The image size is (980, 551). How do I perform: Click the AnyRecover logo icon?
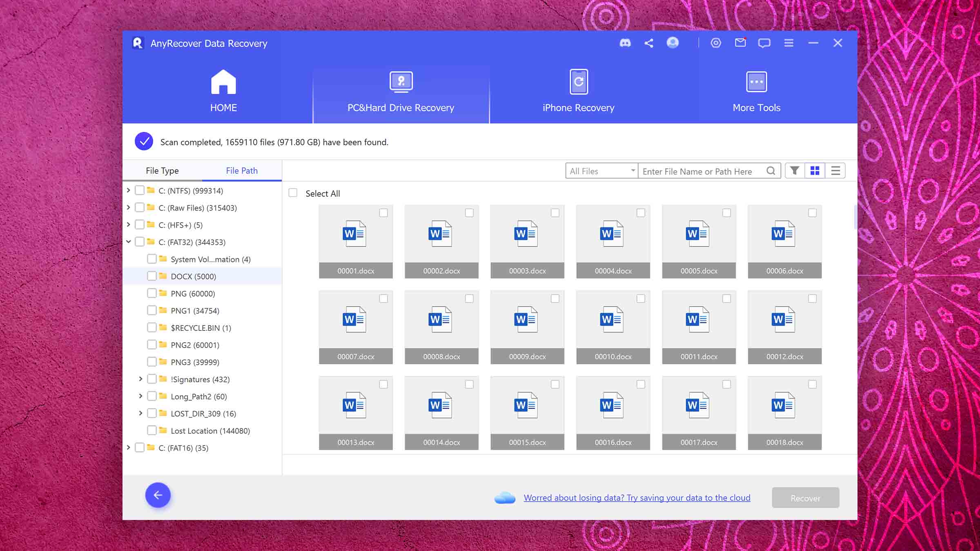(138, 43)
